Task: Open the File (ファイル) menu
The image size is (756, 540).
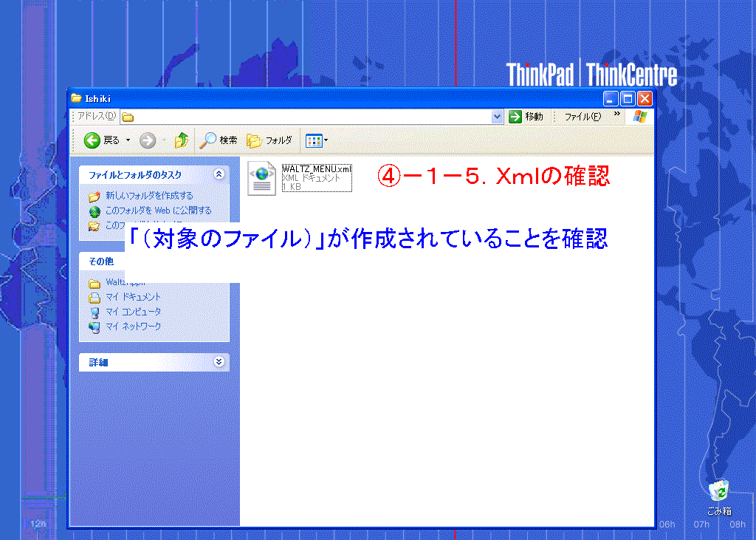Action: click(x=583, y=117)
